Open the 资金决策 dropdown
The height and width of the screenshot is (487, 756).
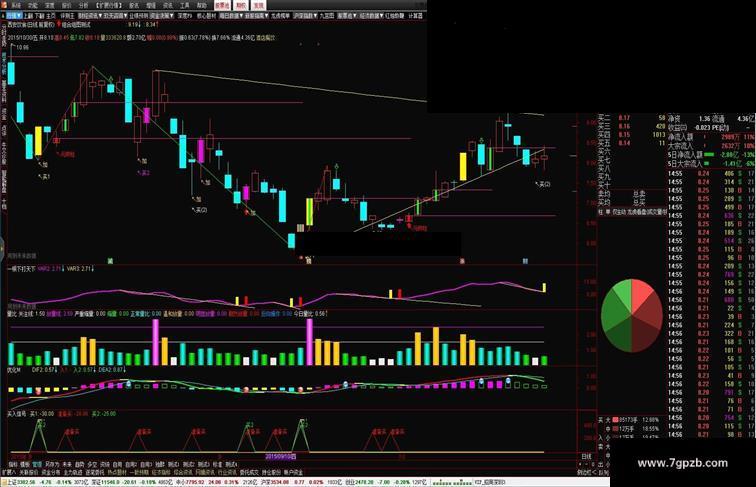[162, 16]
